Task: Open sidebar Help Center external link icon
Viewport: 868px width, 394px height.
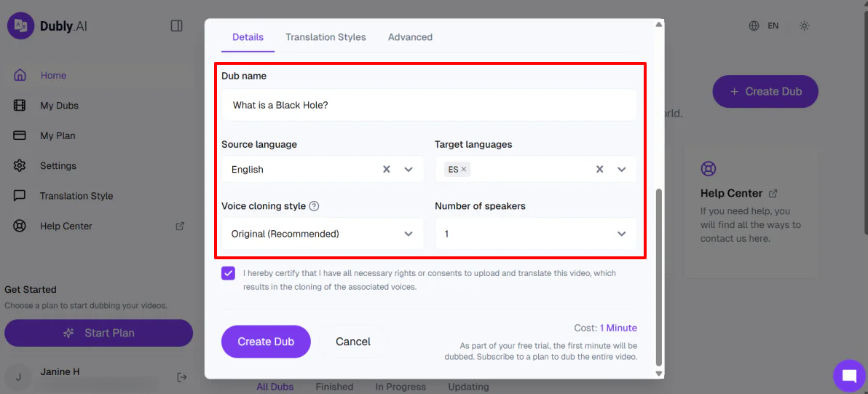Action: [180, 226]
